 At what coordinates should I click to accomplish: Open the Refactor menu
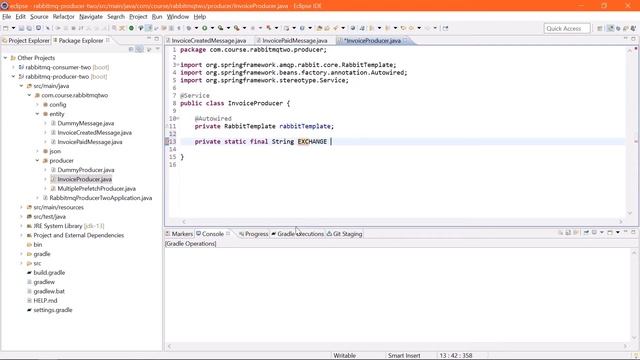click(64, 17)
